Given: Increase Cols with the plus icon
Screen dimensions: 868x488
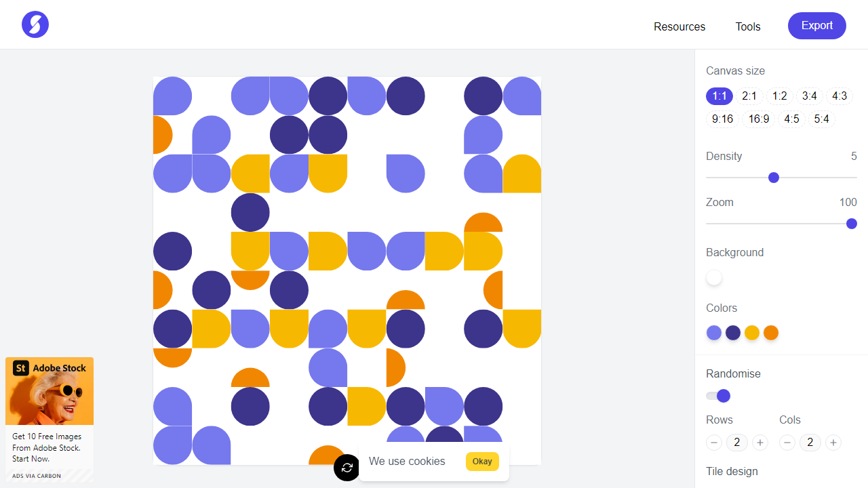Looking at the screenshot, I should pyautogui.click(x=833, y=442).
